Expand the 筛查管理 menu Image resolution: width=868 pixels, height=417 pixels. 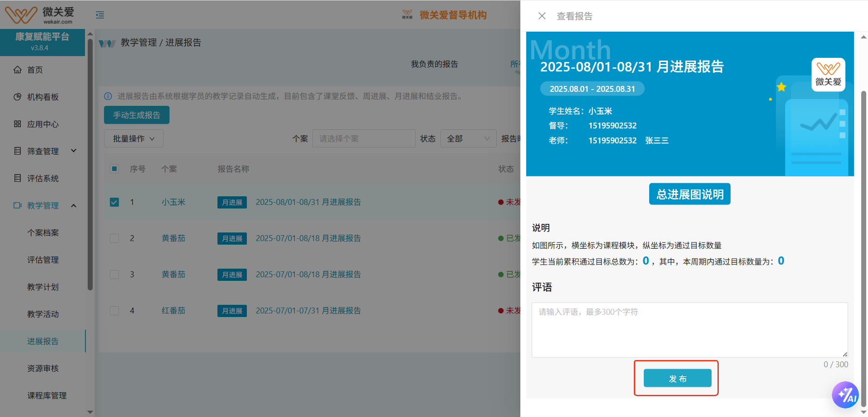tap(74, 151)
